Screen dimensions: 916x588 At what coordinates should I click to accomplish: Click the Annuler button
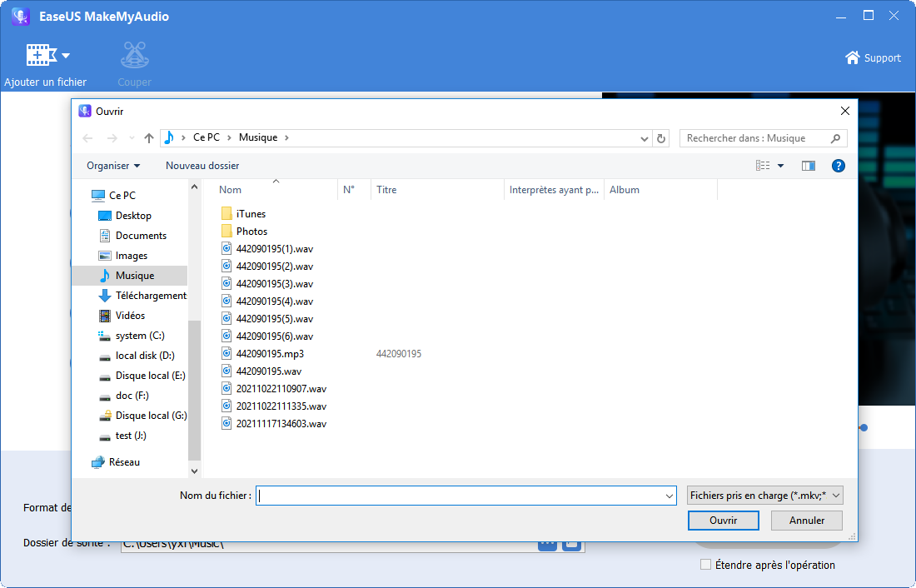click(807, 521)
